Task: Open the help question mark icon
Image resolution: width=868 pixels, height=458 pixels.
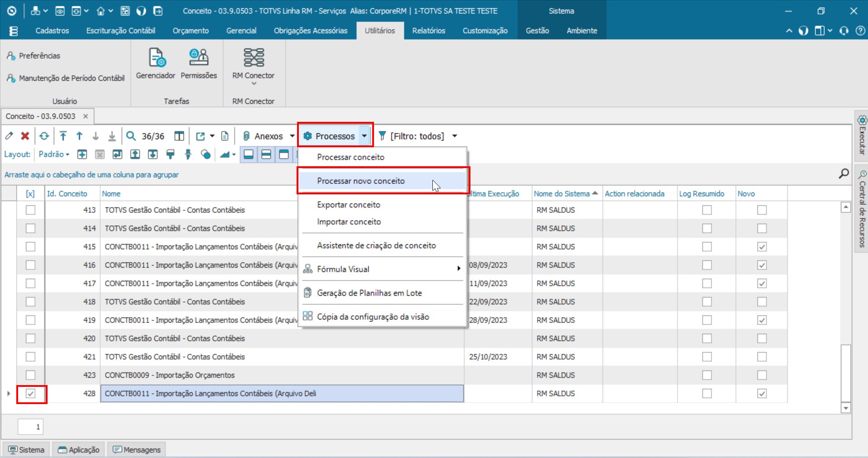Action: (x=860, y=31)
